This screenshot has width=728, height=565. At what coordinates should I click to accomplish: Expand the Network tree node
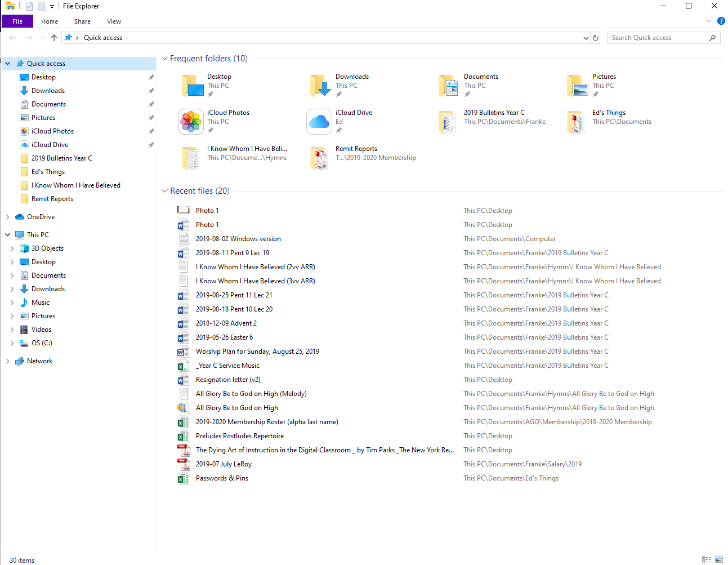point(8,361)
